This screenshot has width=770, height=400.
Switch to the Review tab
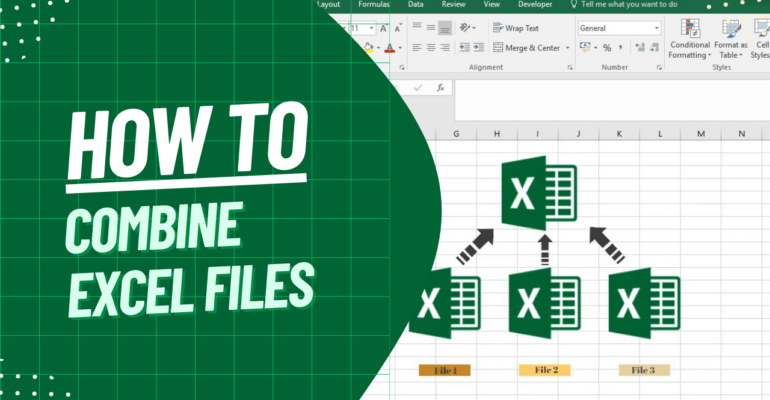453,4
